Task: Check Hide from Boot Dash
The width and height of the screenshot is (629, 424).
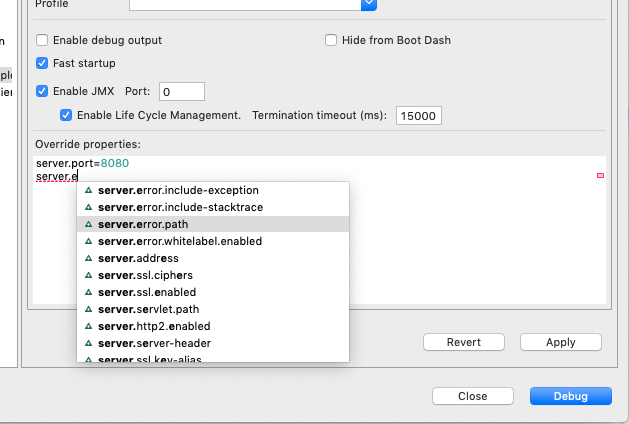Action: (331, 40)
